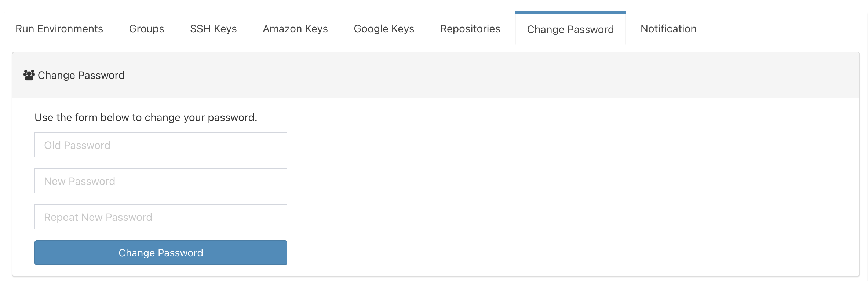868x281 pixels.
Task: Select the SSH Keys tab
Action: click(213, 29)
